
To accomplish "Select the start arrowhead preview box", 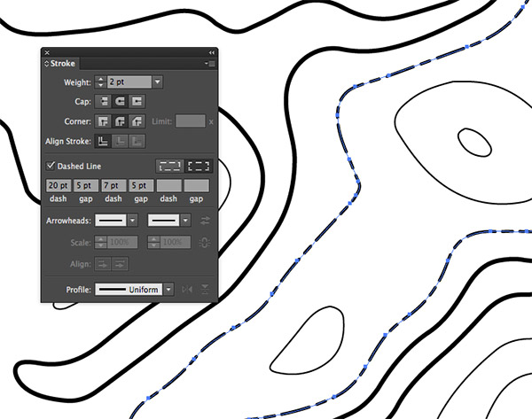I will [x=111, y=221].
